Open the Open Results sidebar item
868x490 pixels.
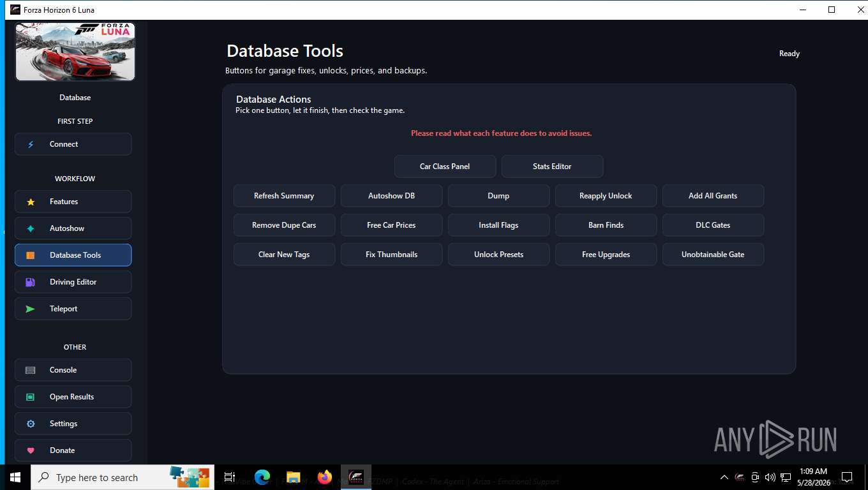pos(73,397)
